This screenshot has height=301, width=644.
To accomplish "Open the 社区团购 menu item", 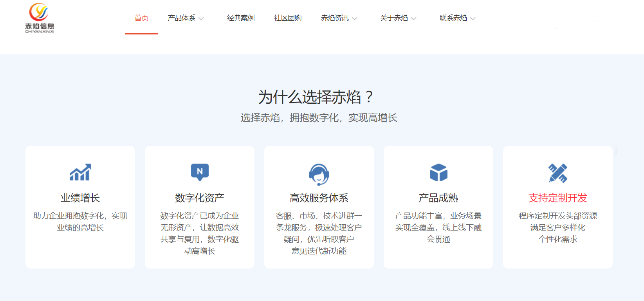I will tap(288, 18).
